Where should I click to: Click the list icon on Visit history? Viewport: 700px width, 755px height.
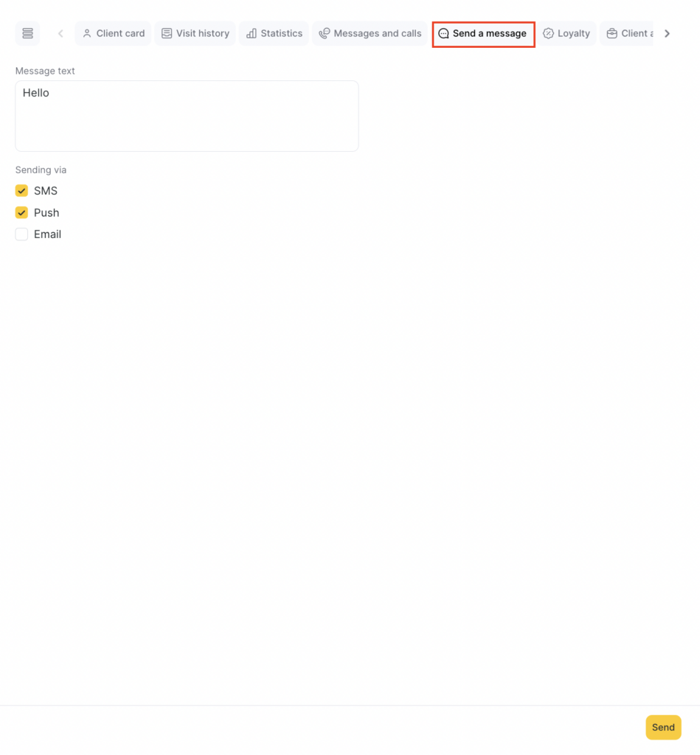point(167,33)
